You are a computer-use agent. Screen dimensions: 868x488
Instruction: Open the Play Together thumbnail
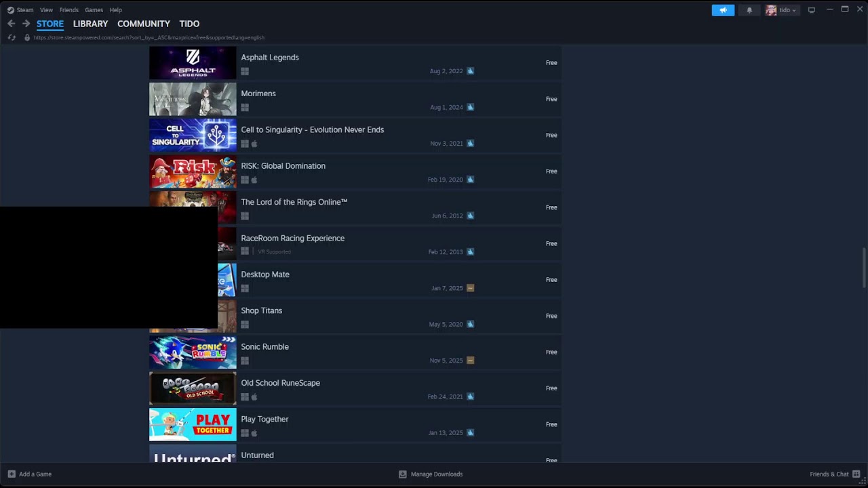click(193, 424)
